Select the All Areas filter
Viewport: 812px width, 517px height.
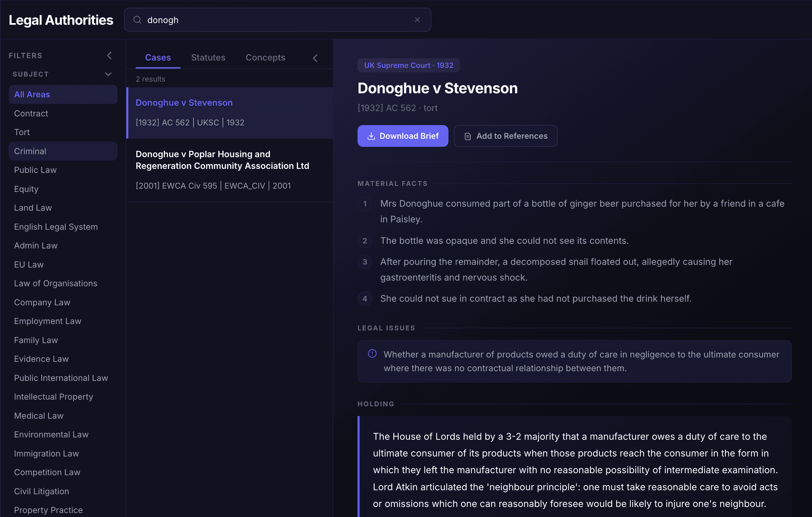[63, 95]
